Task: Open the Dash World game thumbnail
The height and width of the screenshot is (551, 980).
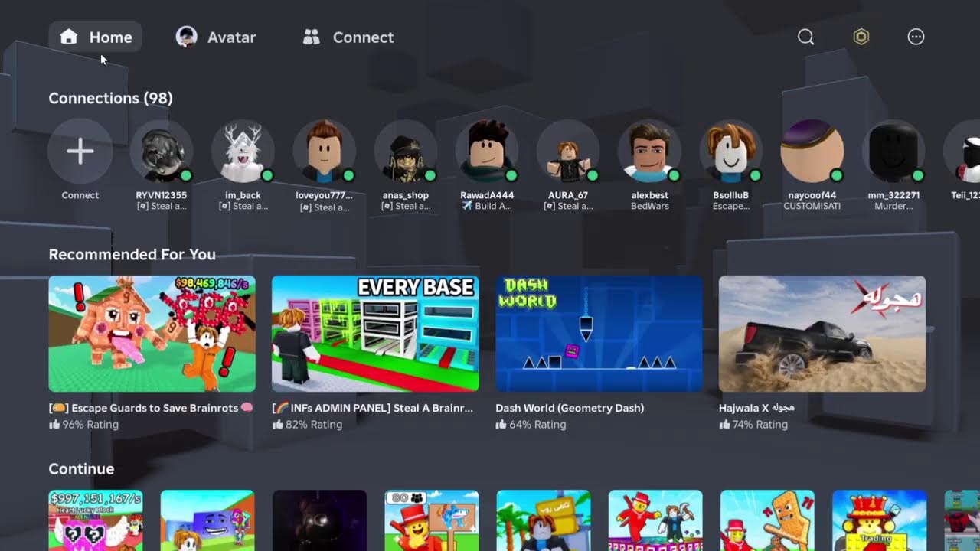Action: 599,334
